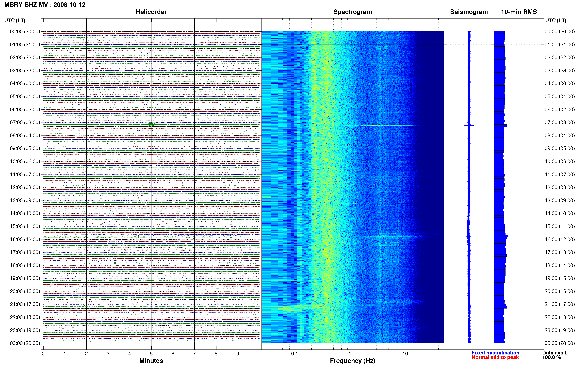Click the 'Normalised to peak' legend text
Image resolution: width=588 pixels, height=368 pixels.
point(495,357)
